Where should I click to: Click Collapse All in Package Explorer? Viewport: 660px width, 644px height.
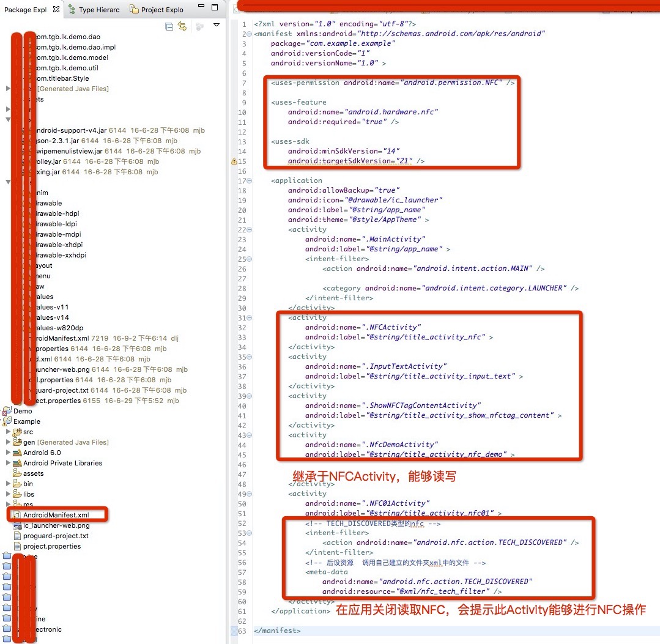point(169,27)
